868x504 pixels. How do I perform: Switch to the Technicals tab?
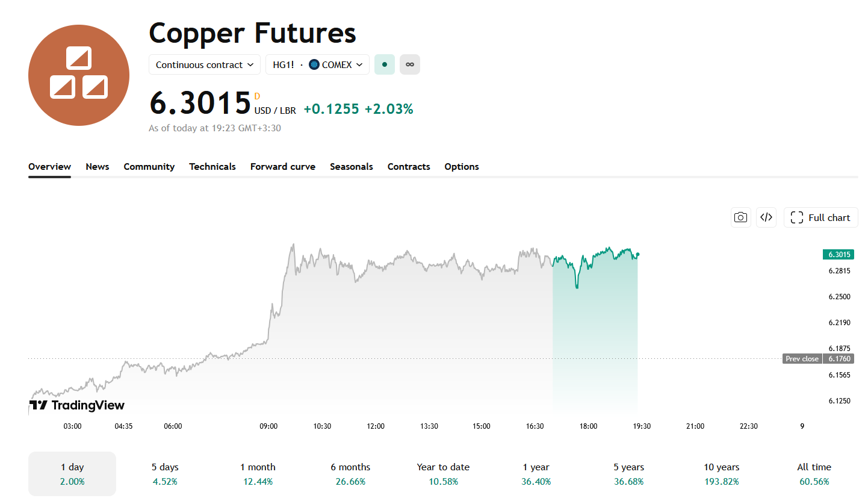tap(212, 167)
